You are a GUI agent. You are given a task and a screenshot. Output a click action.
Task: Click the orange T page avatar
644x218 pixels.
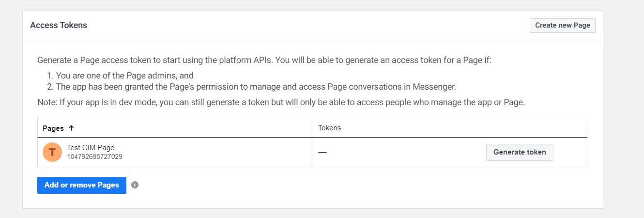pyautogui.click(x=52, y=152)
